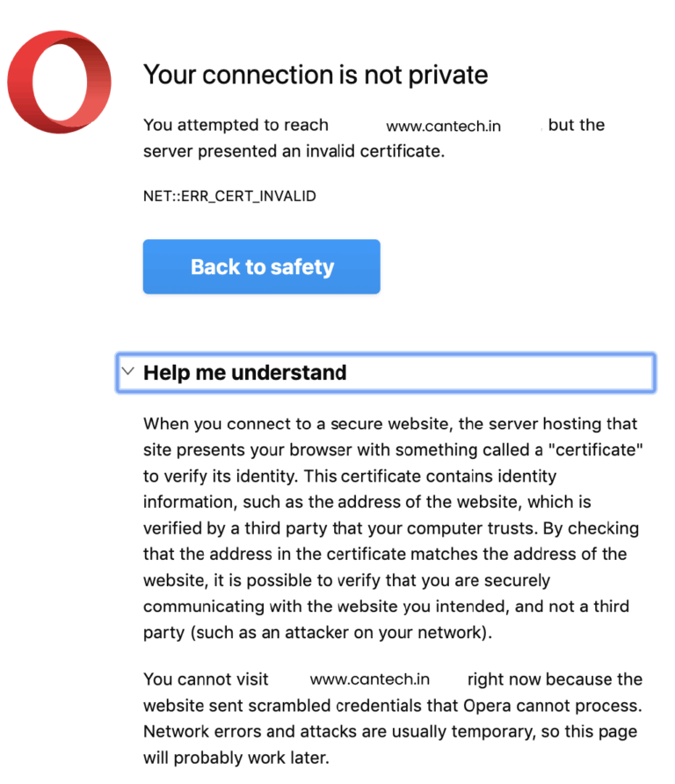The image size is (675, 784).
Task: Click the downward disclosure arrow on the help bar
Action: coord(127,372)
